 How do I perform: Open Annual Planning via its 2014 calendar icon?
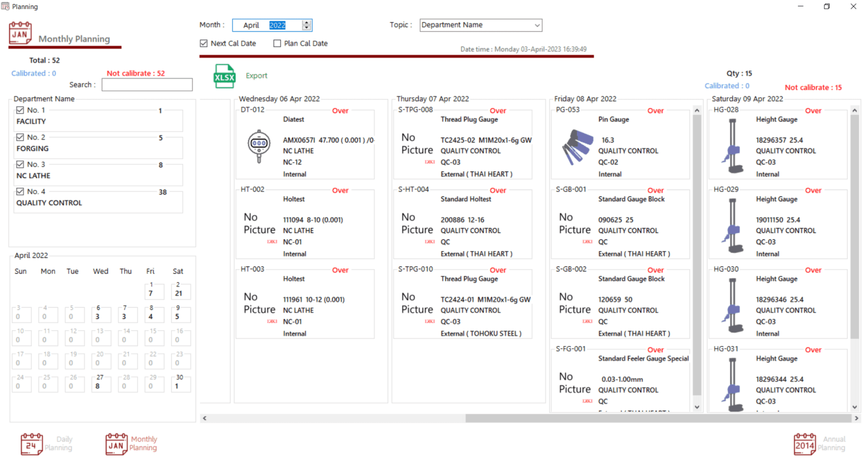(805, 445)
